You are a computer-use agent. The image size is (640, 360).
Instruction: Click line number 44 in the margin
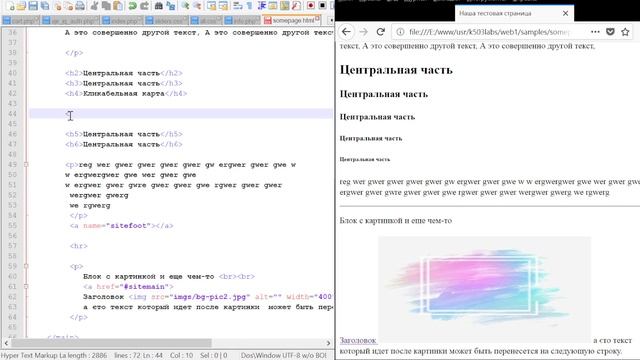(x=12, y=114)
